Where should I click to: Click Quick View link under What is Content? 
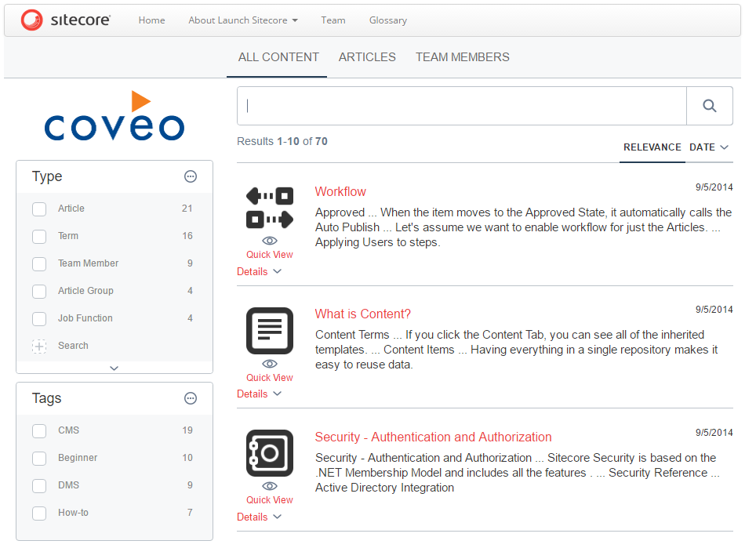(x=270, y=378)
